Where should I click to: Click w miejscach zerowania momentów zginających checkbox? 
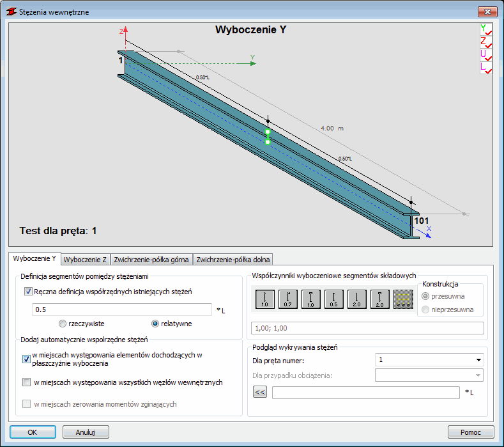[26, 404]
